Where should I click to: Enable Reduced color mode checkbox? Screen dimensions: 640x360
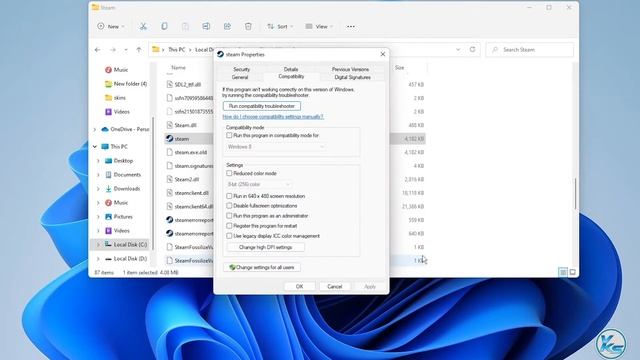[229, 173]
